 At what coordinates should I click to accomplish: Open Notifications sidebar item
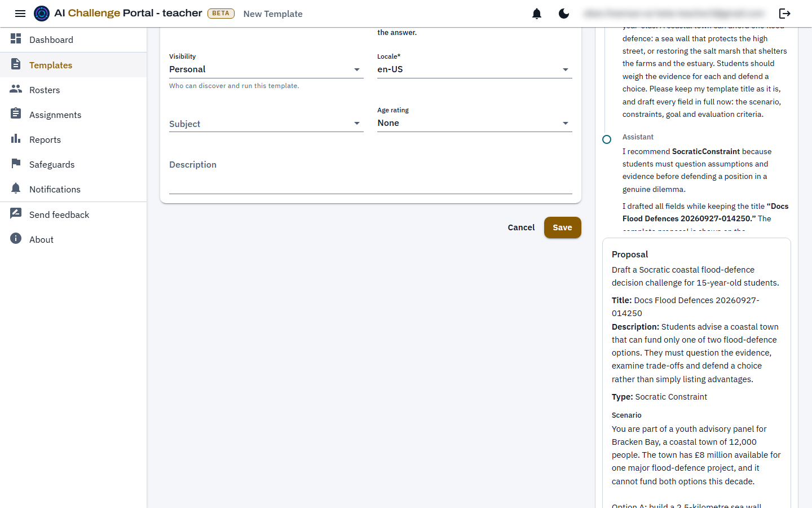(73, 189)
